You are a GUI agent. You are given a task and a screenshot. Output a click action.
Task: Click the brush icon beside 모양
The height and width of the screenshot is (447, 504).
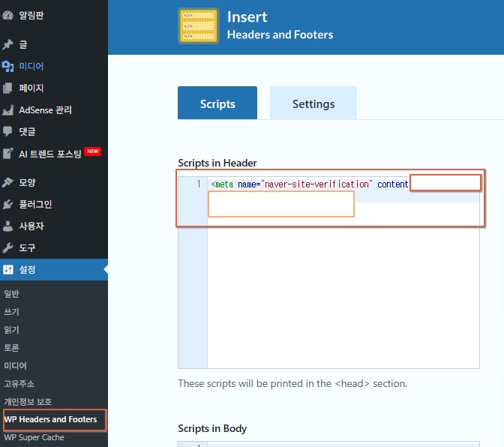pyautogui.click(x=8, y=182)
